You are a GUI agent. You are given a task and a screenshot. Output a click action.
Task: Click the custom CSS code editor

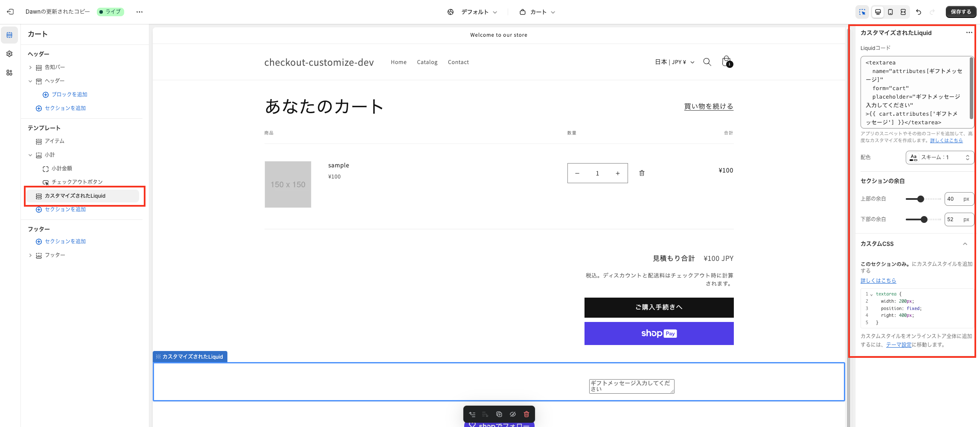tap(917, 308)
